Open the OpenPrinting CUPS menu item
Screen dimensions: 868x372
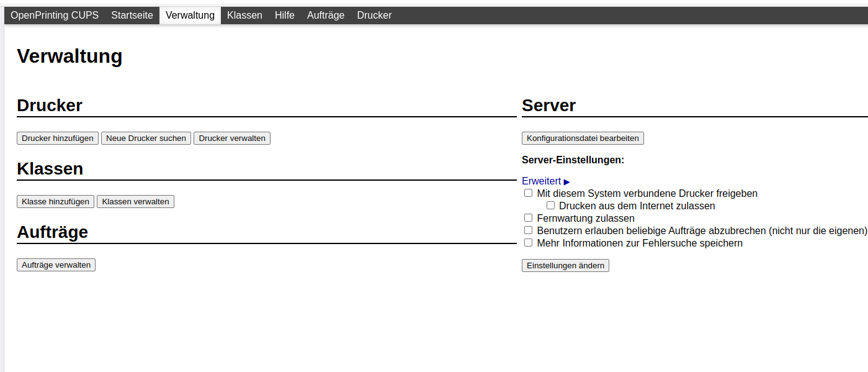(55, 16)
